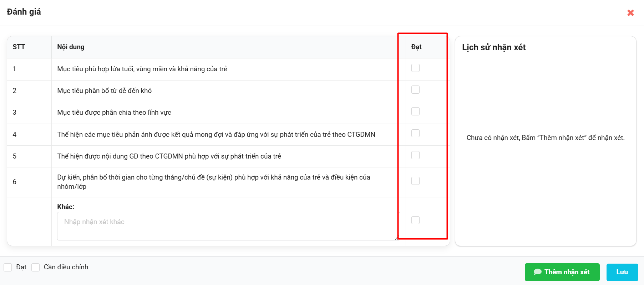This screenshot has height=285, width=644.
Task: Click the 'Lịch sử nhận xét' panel heading
Action: coord(494,47)
